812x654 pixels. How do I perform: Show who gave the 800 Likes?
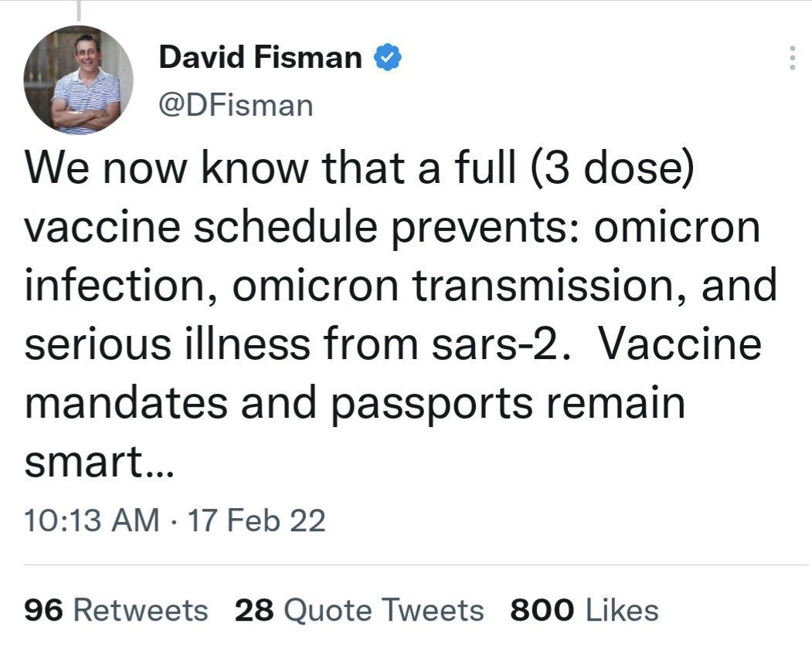coord(584,609)
